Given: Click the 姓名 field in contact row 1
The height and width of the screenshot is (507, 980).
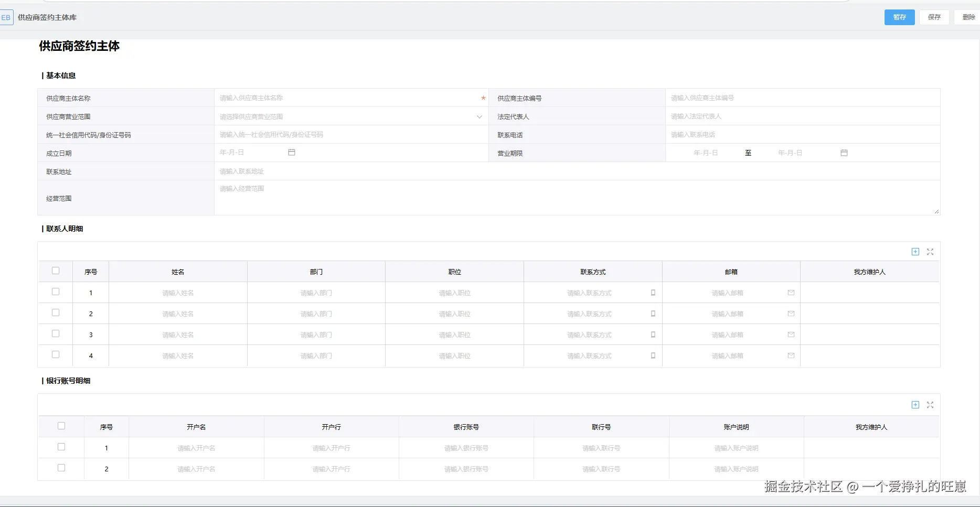Looking at the screenshot, I should click(178, 293).
